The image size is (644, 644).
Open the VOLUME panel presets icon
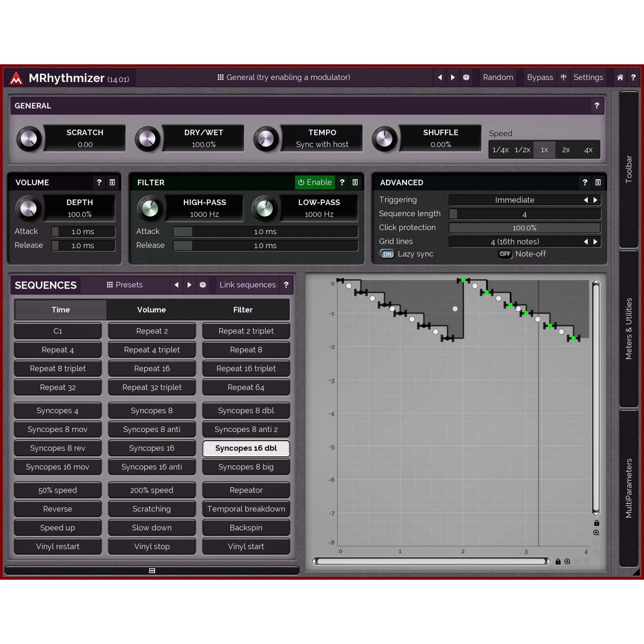[112, 182]
